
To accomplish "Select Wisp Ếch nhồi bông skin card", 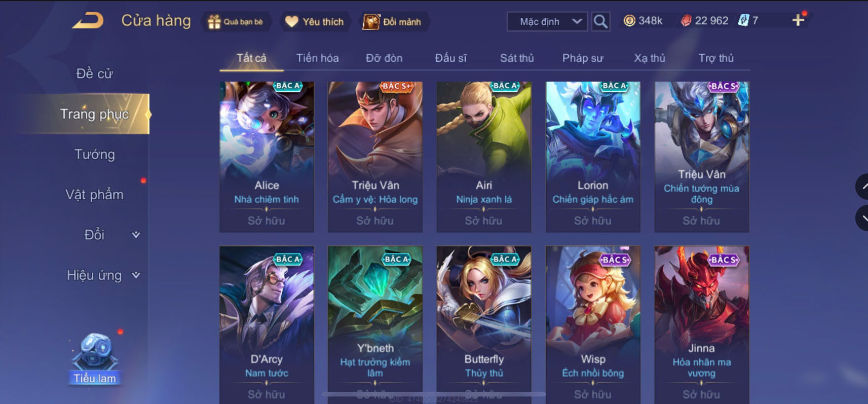I will (593, 324).
